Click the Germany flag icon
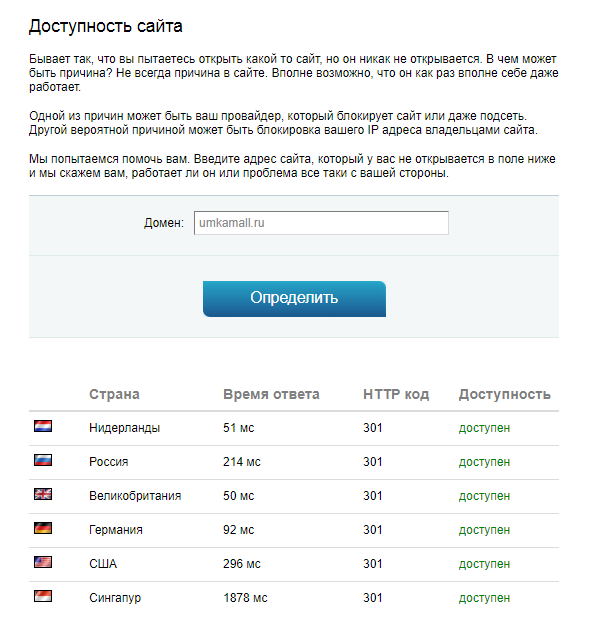594x626 pixels. [x=43, y=528]
